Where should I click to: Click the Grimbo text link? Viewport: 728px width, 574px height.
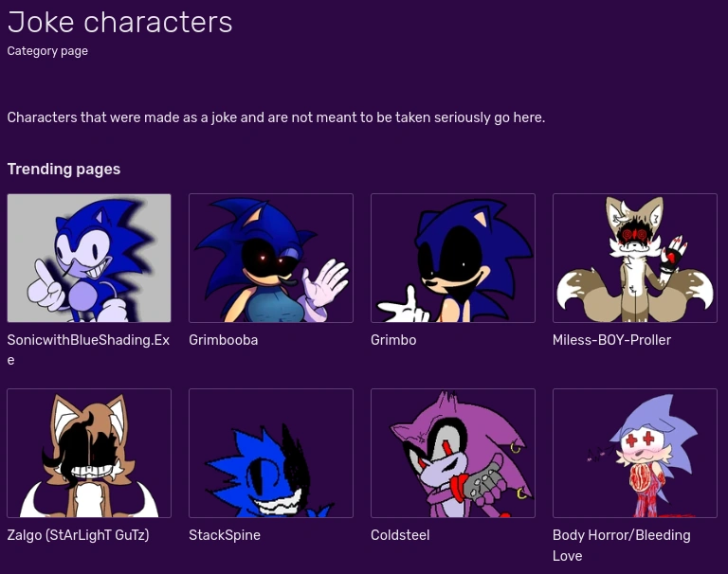pyautogui.click(x=393, y=340)
